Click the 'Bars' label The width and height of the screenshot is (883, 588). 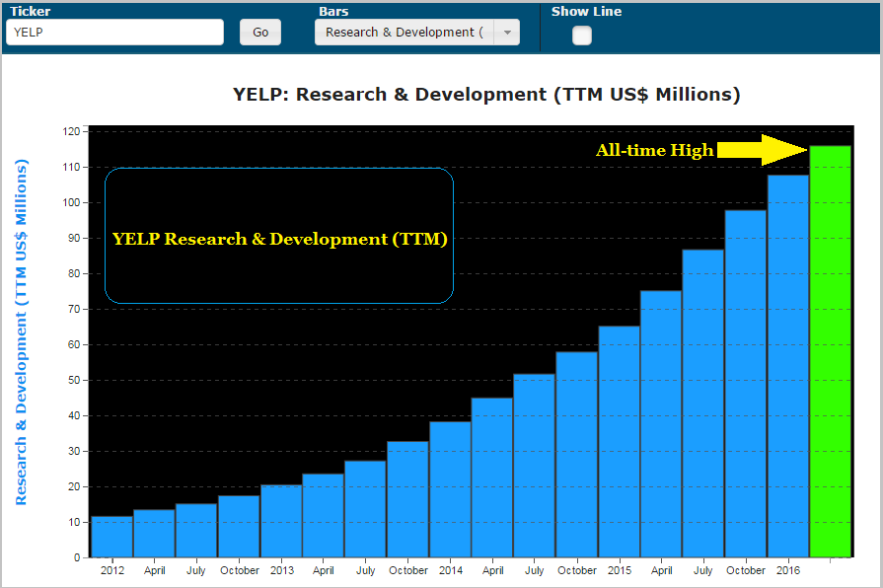(x=333, y=11)
